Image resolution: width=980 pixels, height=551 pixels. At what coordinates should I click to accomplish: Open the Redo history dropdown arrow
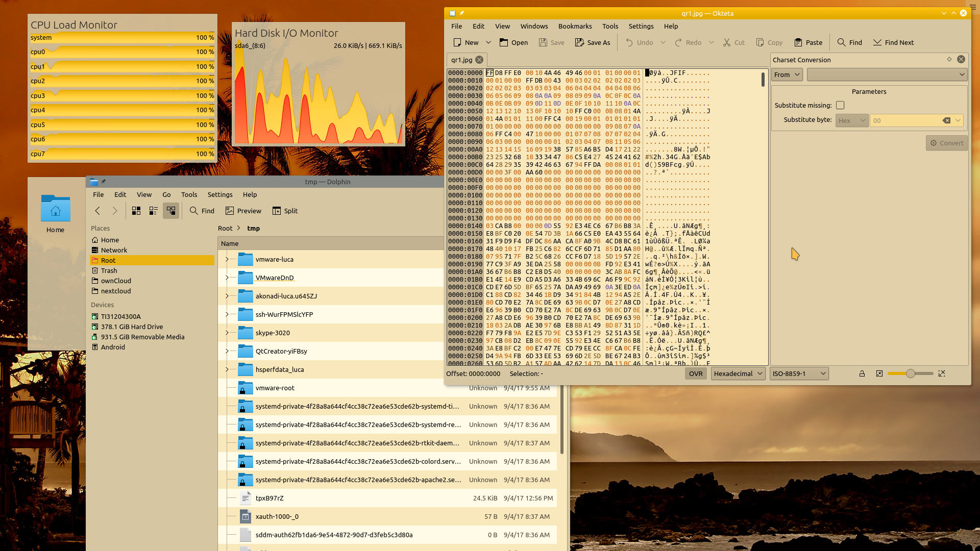(712, 42)
